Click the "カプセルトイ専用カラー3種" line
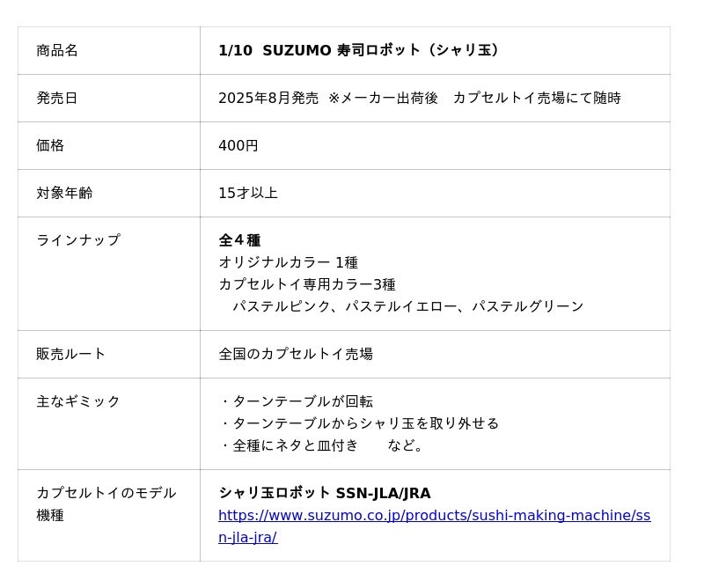The image size is (704, 588). (x=307, y=284)
